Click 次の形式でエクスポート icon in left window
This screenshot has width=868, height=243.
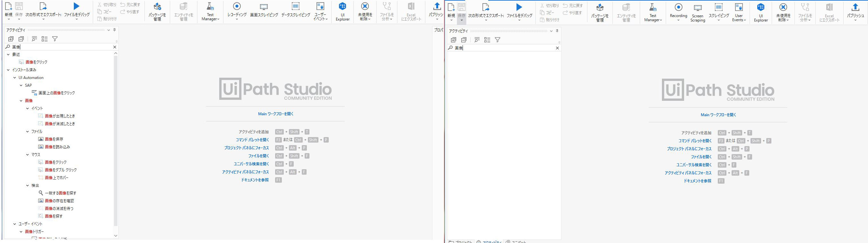43,6
